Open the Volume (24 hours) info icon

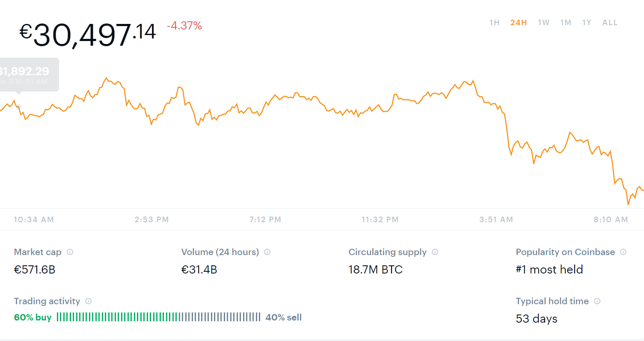click(267, 252)
